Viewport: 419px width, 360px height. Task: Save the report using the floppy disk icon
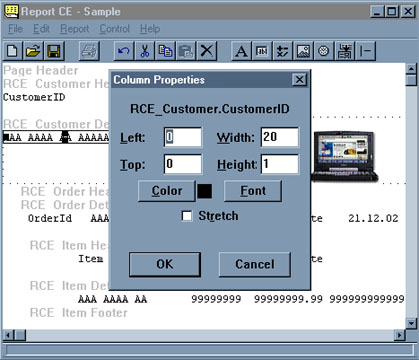(x=53, y=51)
